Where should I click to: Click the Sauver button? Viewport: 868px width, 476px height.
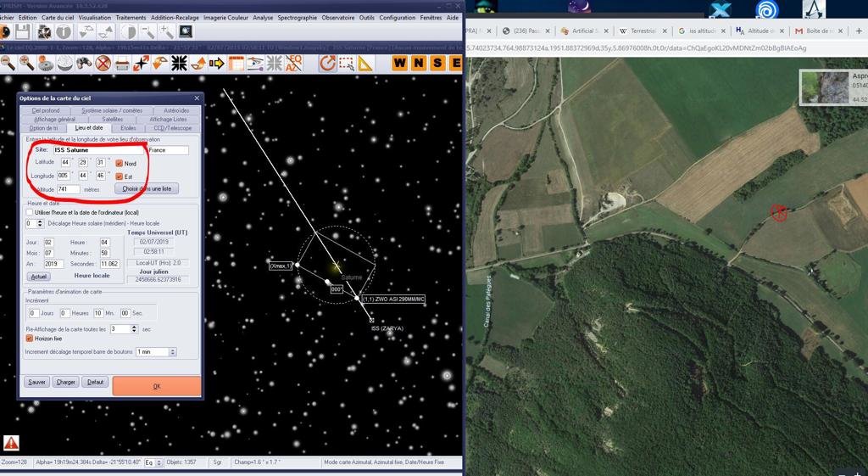click(x=37, y=382)
